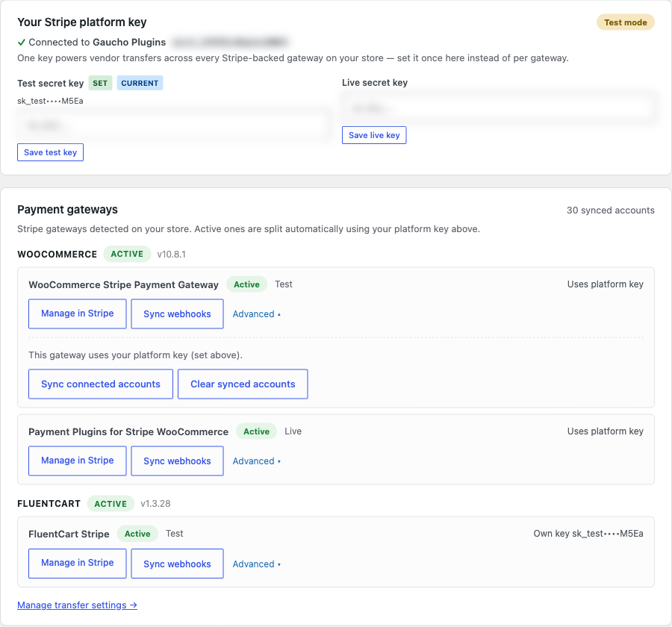Sync webhooks for WooCommerce Stripe Payment Gateway
This screenshot has width=672, height=627.
click(x=177, y=313)
